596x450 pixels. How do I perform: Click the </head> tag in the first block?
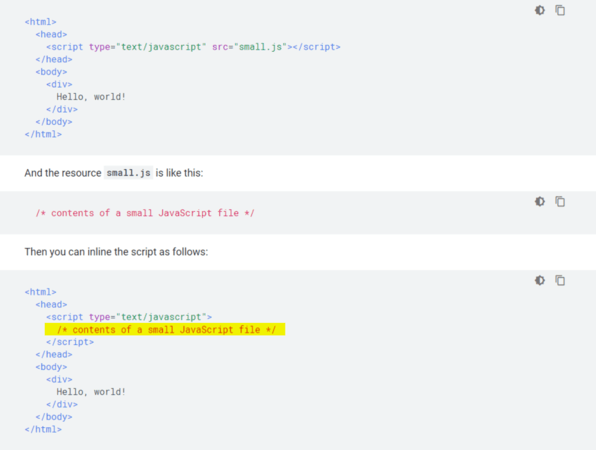(x=54, y=59)
